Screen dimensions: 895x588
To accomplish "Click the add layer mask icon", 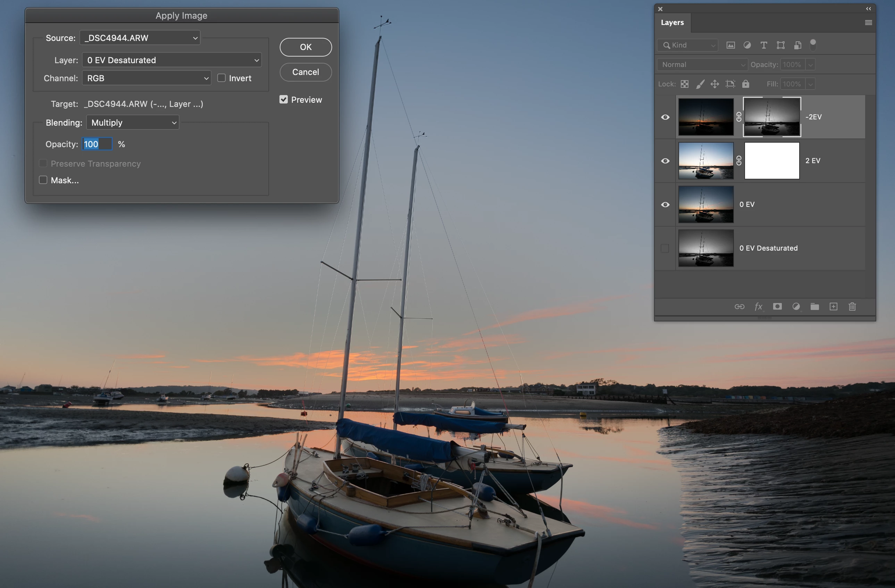I will [777, 306].
